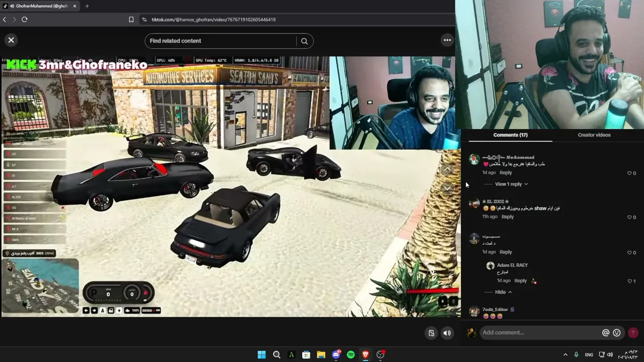The width and height of the screenshot is (644, 362).
Task: Like the EL ZOOZ comment
Action: (629, 217)
